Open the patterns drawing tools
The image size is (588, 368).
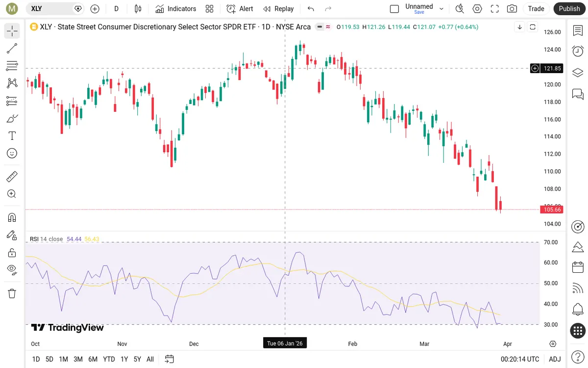[12, 83]
